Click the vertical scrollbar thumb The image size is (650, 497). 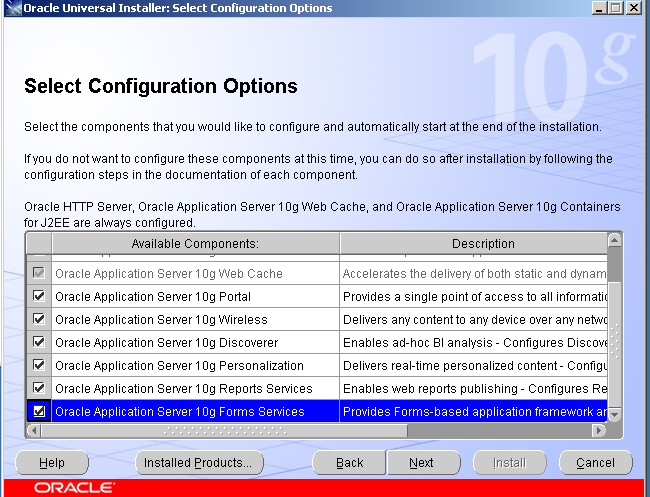(614, 344)
